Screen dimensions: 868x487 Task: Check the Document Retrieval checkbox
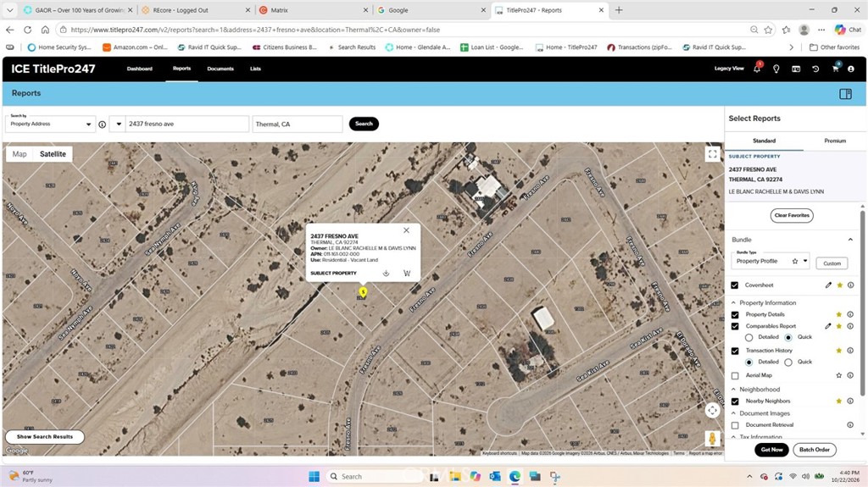[735, 425]
